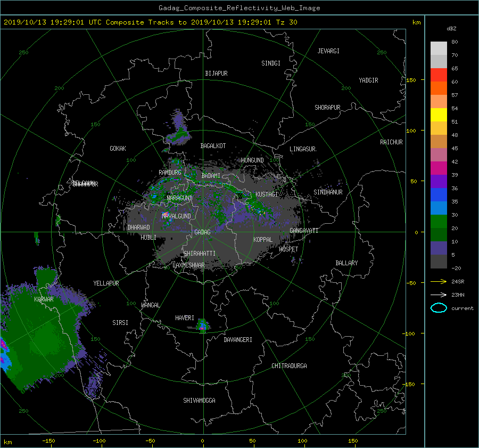Click the RAMDURG city label
479x448 pixels.
coord(170,173)
